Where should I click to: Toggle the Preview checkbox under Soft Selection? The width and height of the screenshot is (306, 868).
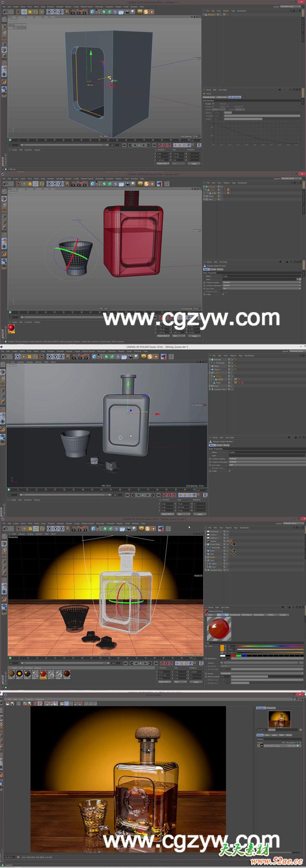pyautogui.click(x=228, y=104)
